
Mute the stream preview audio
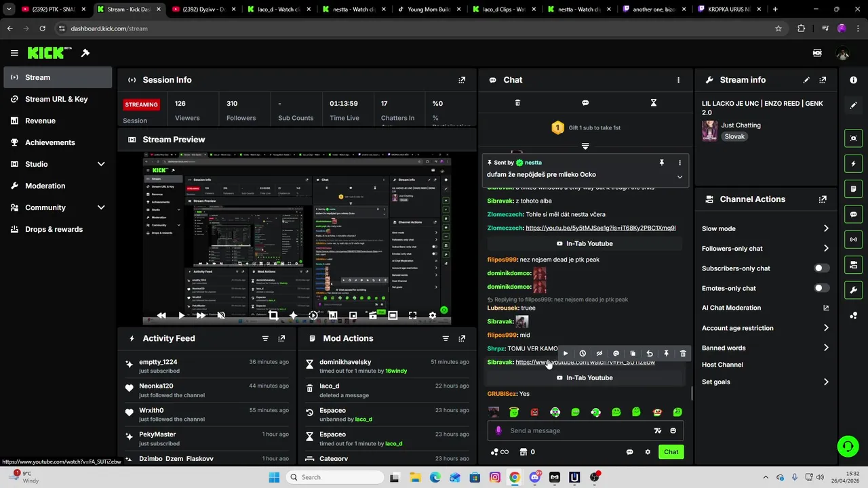pos(221,315)
